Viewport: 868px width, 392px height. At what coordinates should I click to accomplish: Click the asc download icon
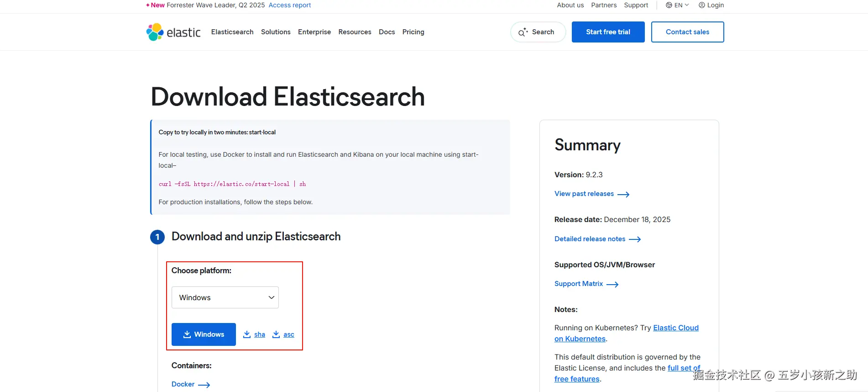pos(276,334)
